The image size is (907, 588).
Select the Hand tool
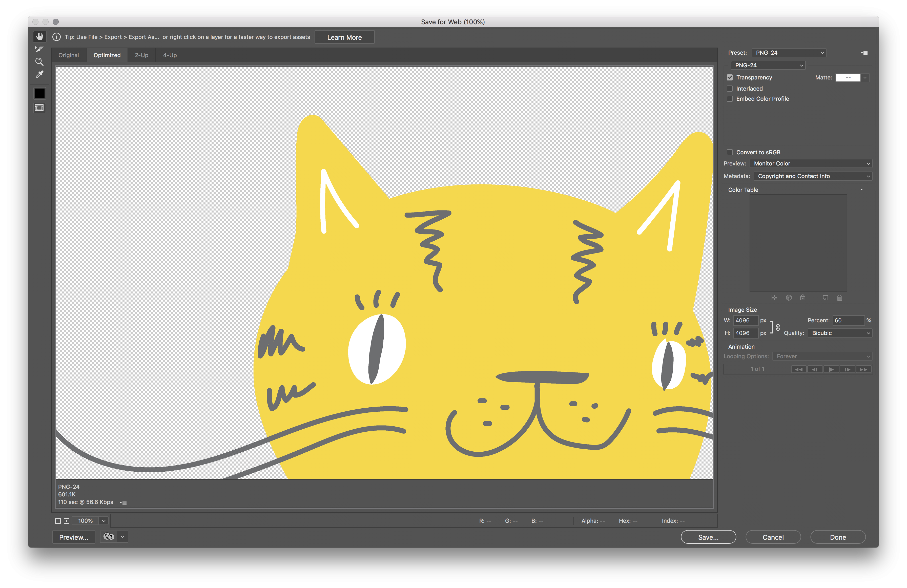pos(40,37)
